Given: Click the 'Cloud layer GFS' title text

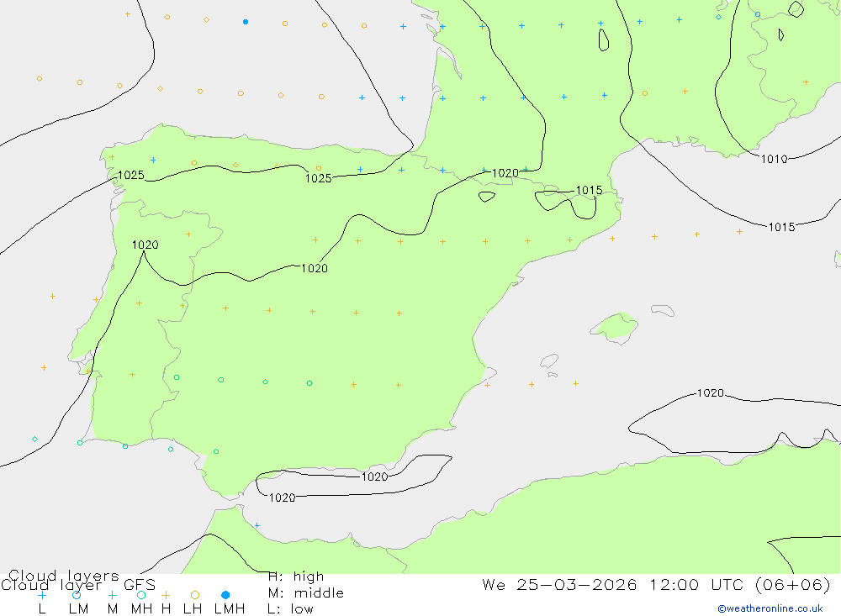Looking at the screenshot, I should pos(78,585).
